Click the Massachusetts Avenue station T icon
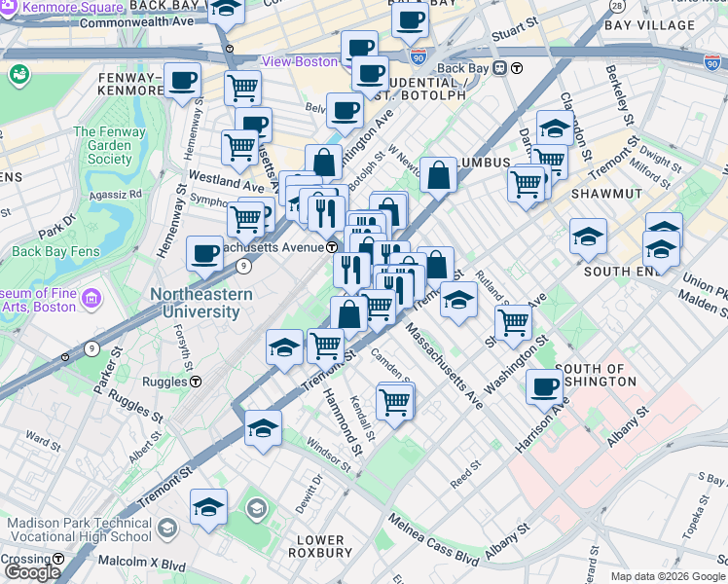 coord(332,247)
